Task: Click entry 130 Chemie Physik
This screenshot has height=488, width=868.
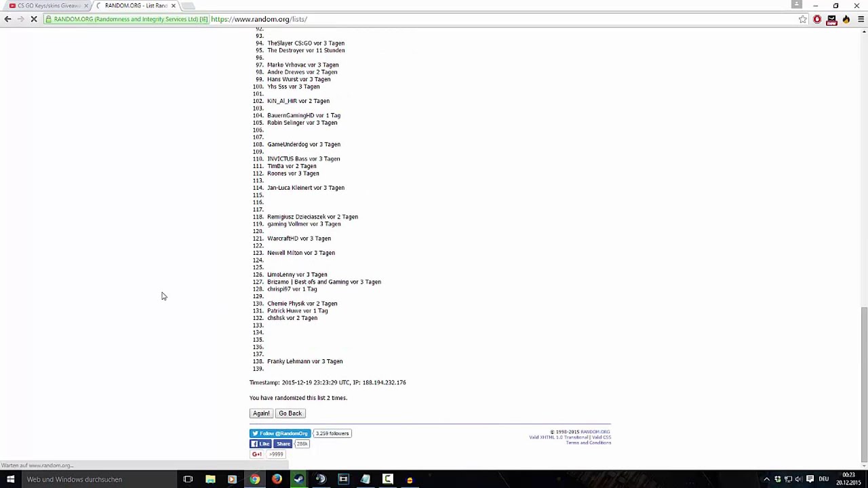Action: pos(302,304)
